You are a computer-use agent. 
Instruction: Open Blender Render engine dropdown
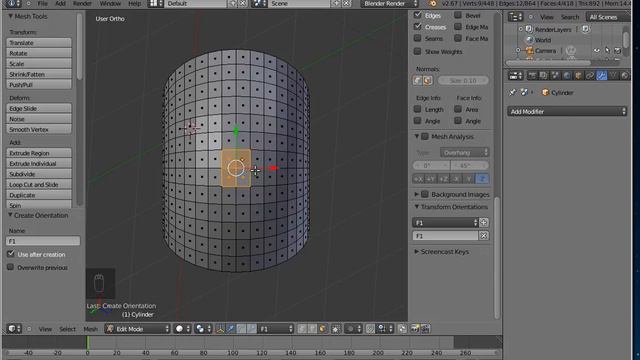point(390,3)
